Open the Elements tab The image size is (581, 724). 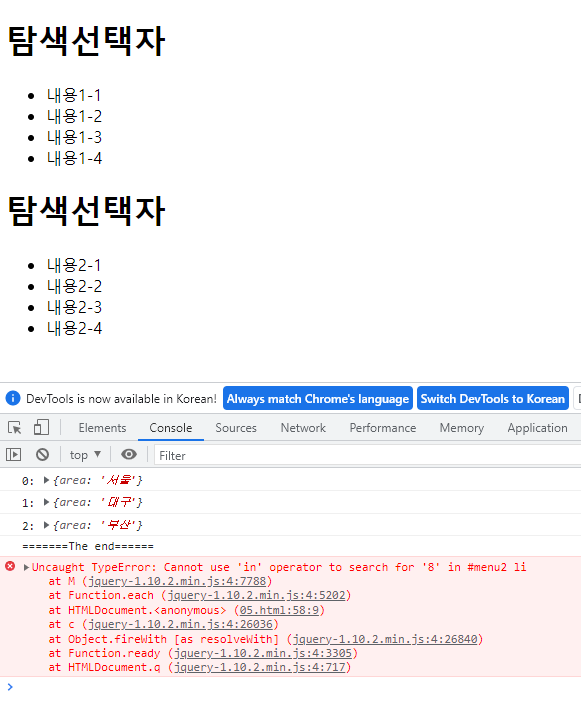(102, 428)
